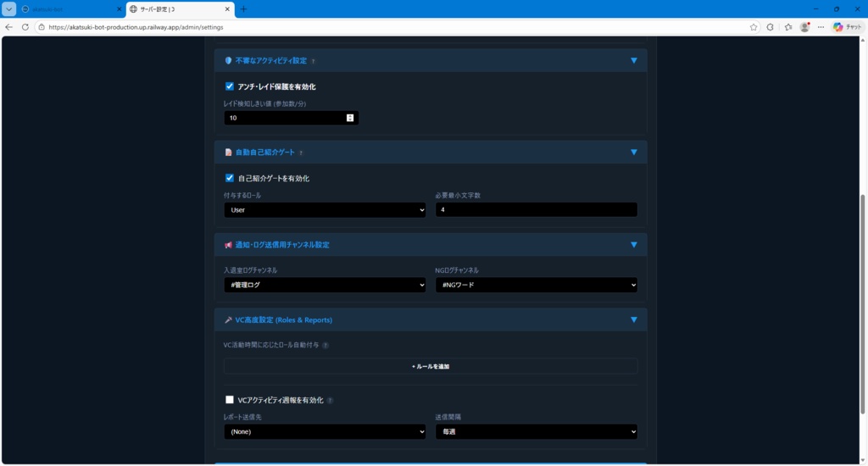Open the favorites list icon
The image size is (868, 466).
click(x=788, y=27)
